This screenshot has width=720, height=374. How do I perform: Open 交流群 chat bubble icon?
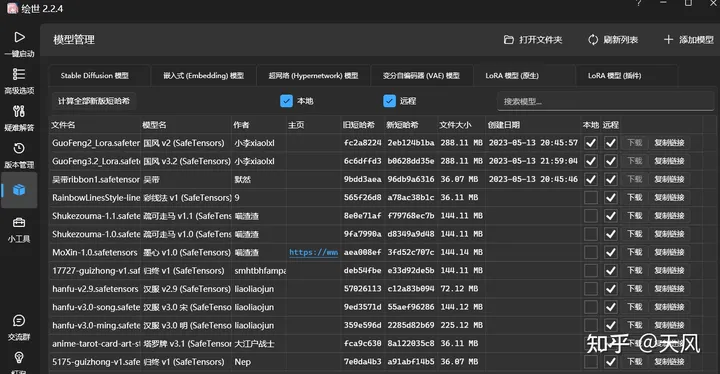[x=19, y=321]
